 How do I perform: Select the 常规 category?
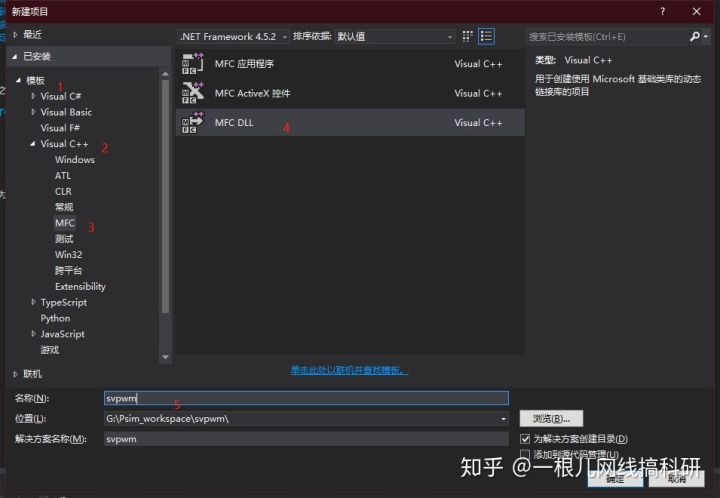tap(64, 207)
